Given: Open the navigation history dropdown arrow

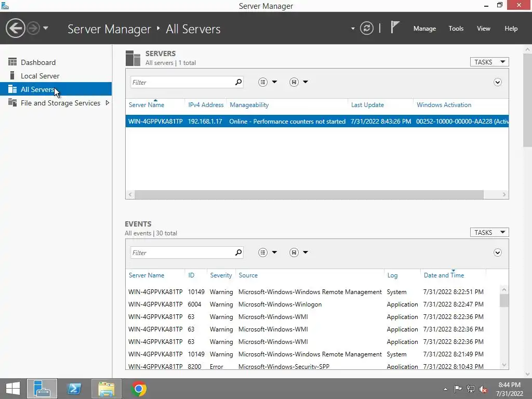Looking at the screenshot, I should [x=46, y=28].
